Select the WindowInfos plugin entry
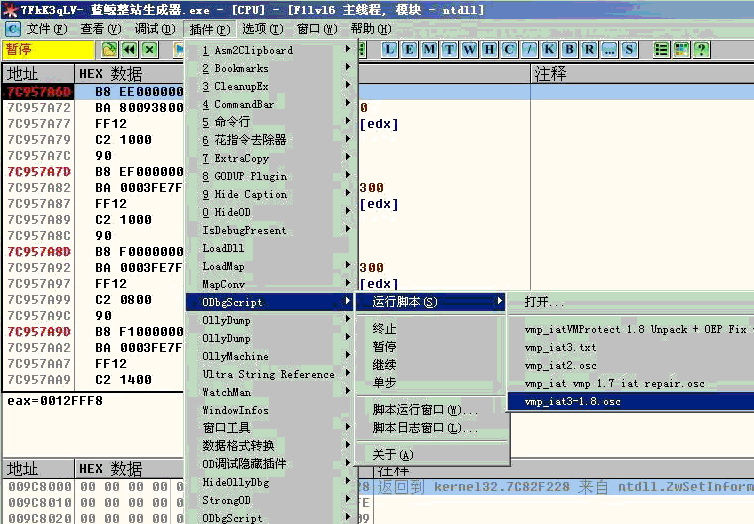 tap(271, 410)
